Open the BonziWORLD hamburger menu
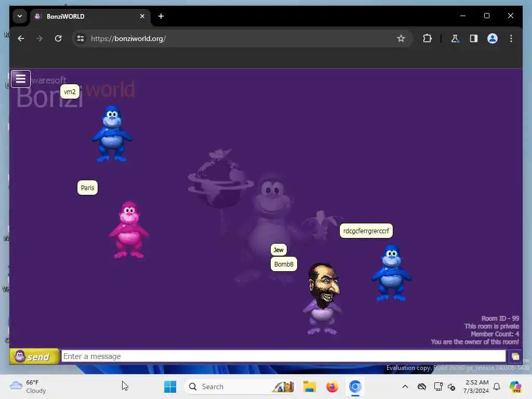Screen dimensions: 532x399 (x=21, y=79)
